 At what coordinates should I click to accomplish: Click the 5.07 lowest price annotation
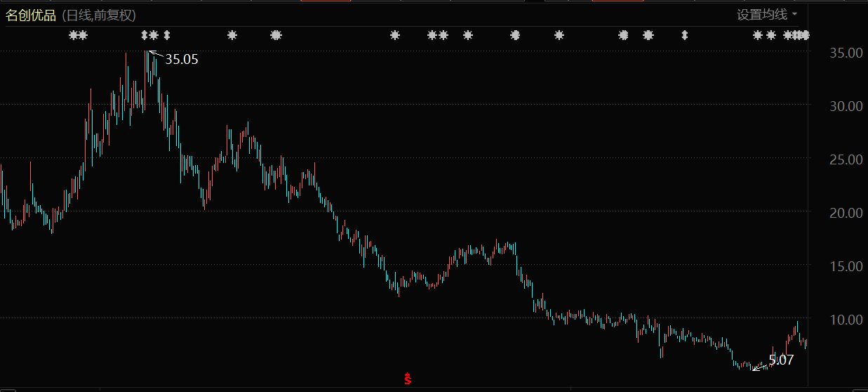tap(781, 360)
